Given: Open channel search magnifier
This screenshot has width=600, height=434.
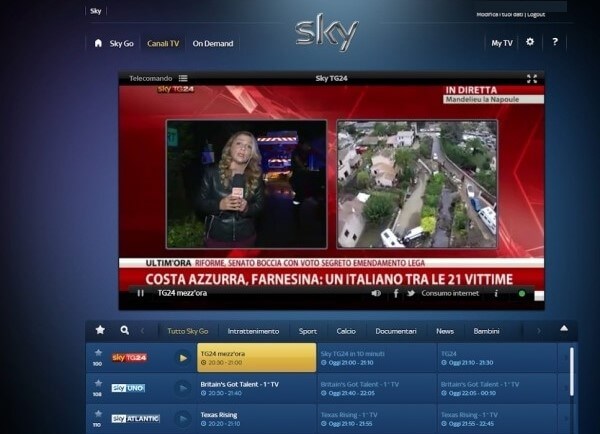Looking at the screenshot, I should (124, 330).
